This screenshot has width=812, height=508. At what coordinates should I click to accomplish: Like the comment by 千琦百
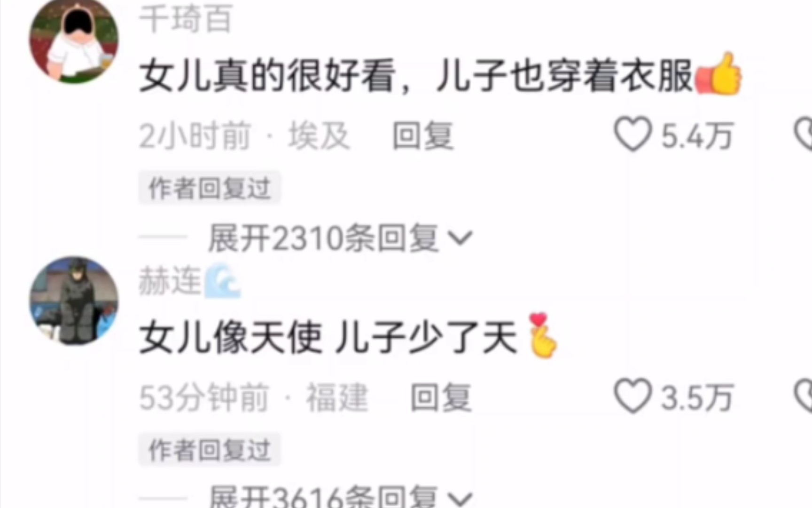tap(632, 135)
